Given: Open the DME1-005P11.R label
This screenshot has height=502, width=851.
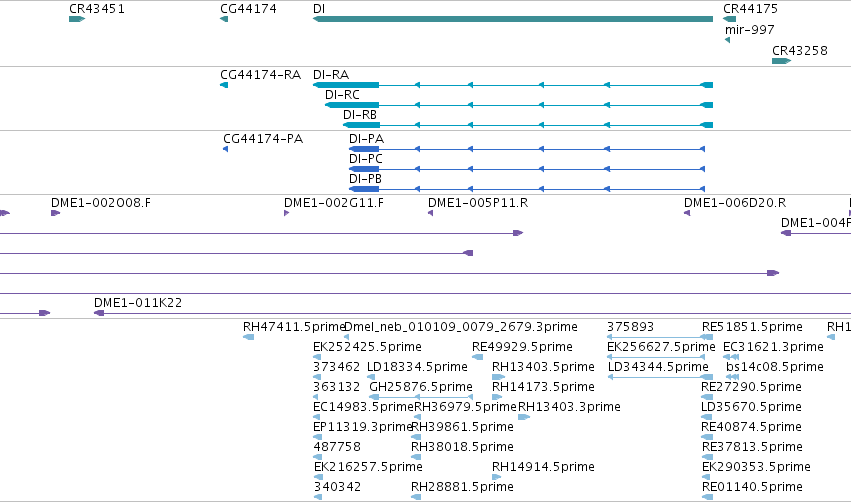Looking at the screenshot, I should [x=478, y=203].
